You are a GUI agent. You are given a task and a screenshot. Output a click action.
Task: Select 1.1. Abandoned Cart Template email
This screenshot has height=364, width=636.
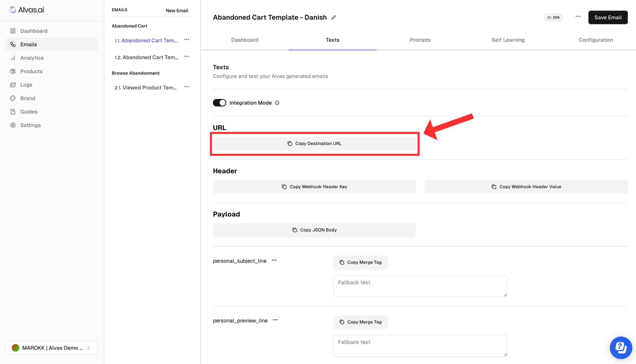pyautogui.click(x=146, y=40)
